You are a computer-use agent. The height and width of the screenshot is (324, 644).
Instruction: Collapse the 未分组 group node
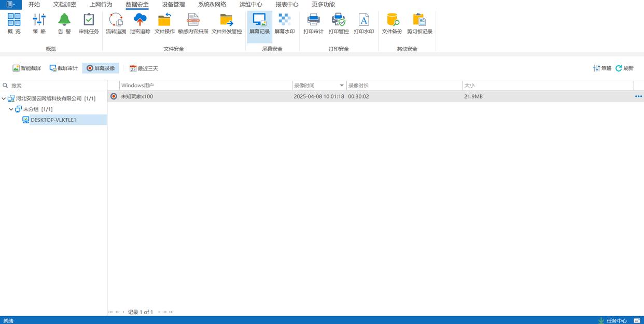coord(11,109)
